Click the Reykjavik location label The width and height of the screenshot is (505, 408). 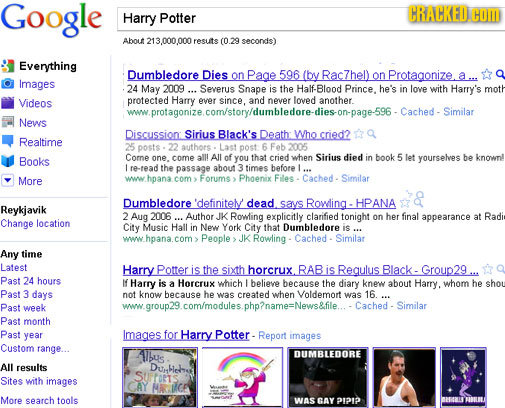(x=23, y=210)
